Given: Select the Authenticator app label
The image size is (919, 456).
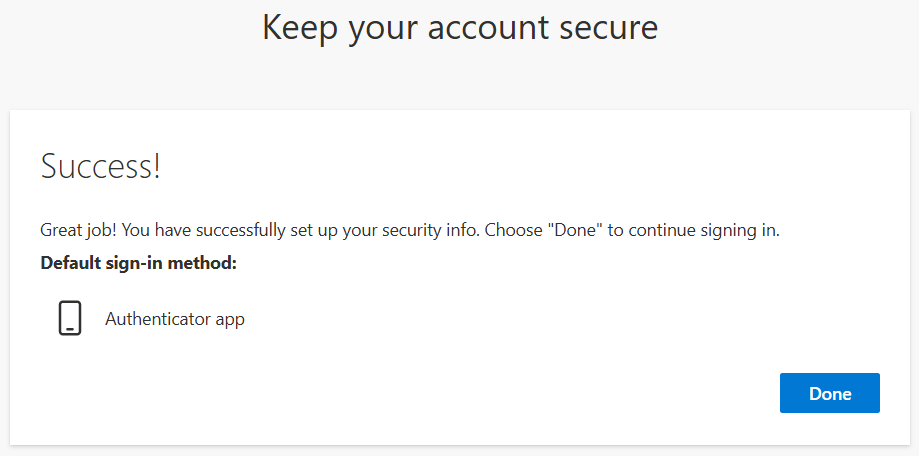Looking at the screenshot, I should (x=174, y=320).
